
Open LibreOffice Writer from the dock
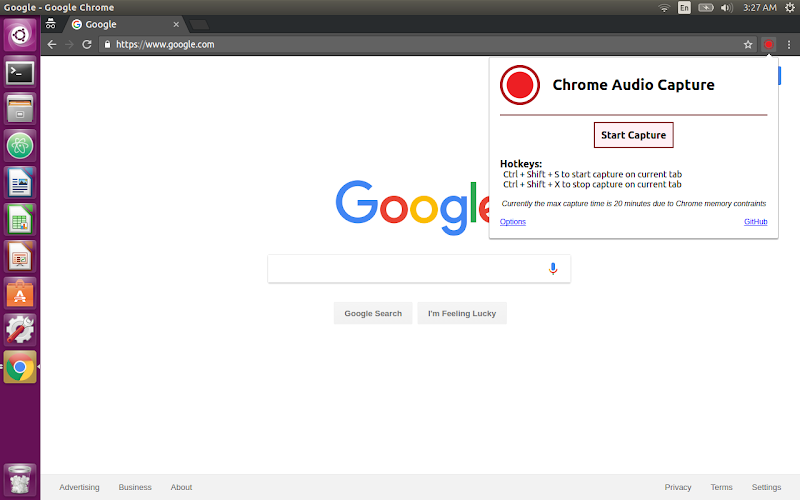tap(20, 183)
